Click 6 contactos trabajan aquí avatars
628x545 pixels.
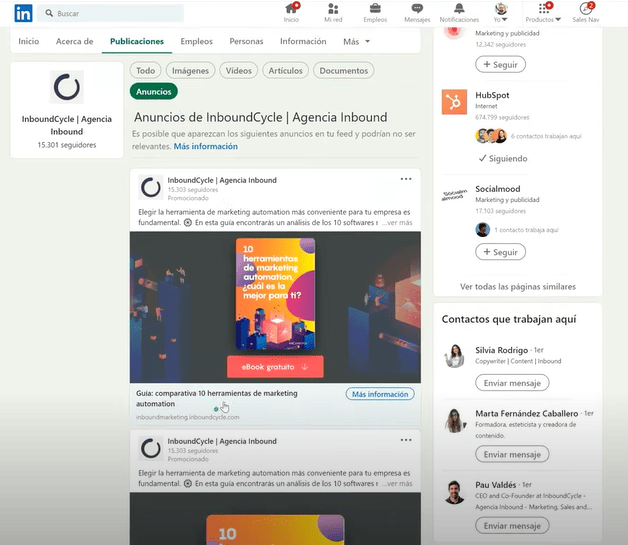[491, 136]
